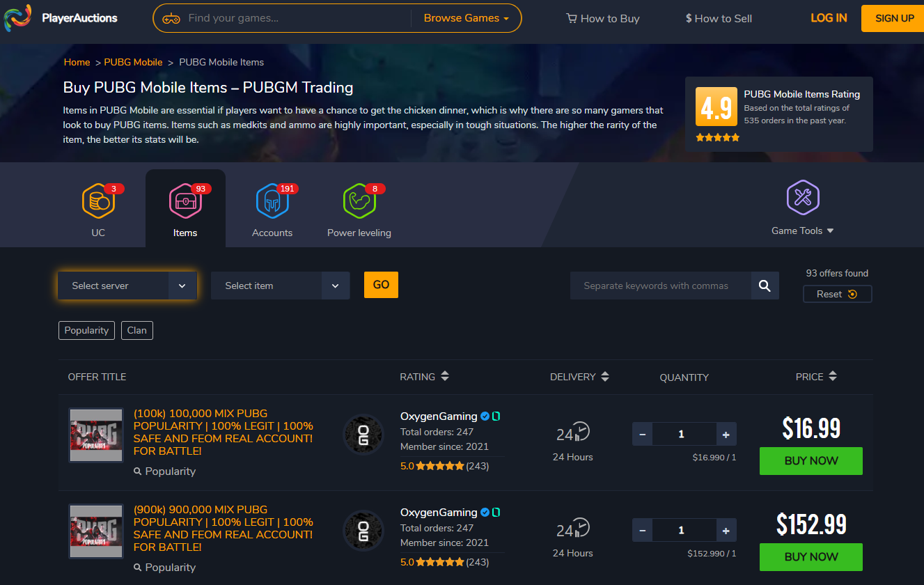Open the Select item dropdown
This screenshot has height=585, width=924.
tap(281, 286)
